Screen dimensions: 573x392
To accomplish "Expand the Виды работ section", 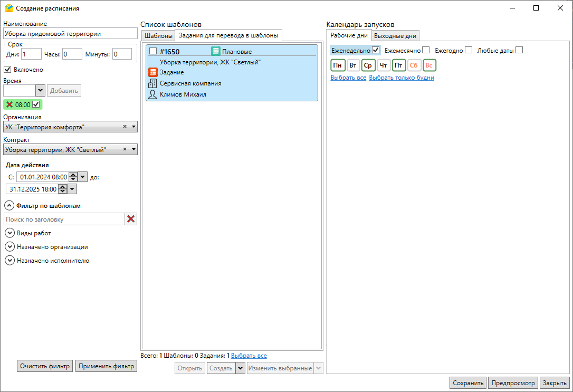I will click(9, 233).
